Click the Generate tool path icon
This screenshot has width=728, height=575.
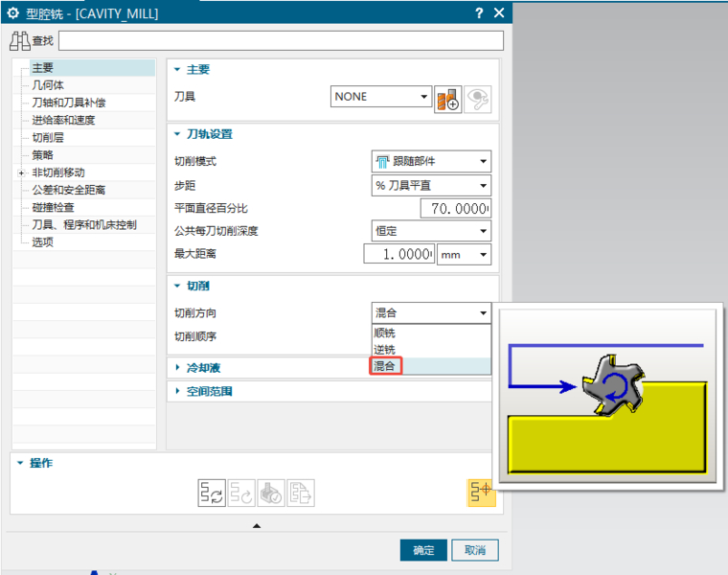pyautogui.click(x=212, y=493)
